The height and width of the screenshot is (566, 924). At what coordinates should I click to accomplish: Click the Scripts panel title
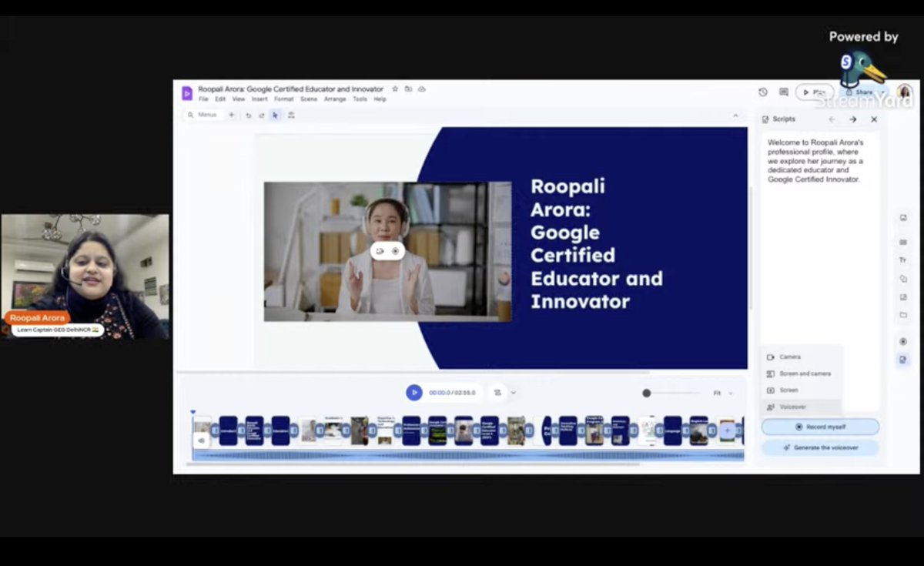tap(784, 119)
